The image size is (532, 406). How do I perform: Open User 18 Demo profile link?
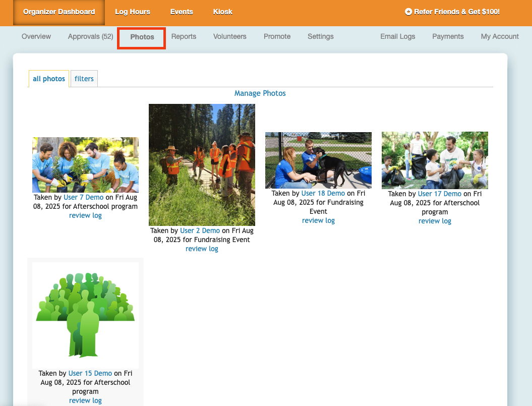click(x=323, y=194)
